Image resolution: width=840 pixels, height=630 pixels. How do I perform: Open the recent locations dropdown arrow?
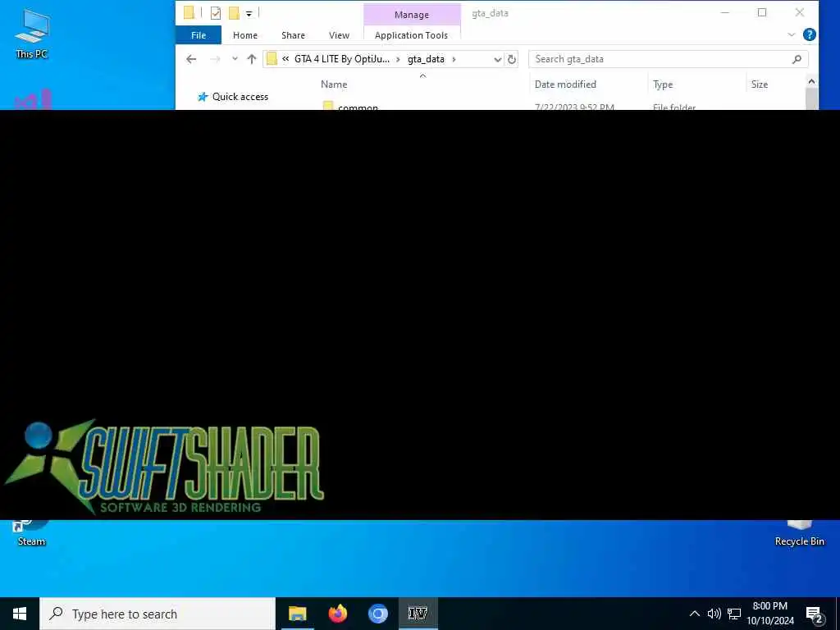(235, 59)
